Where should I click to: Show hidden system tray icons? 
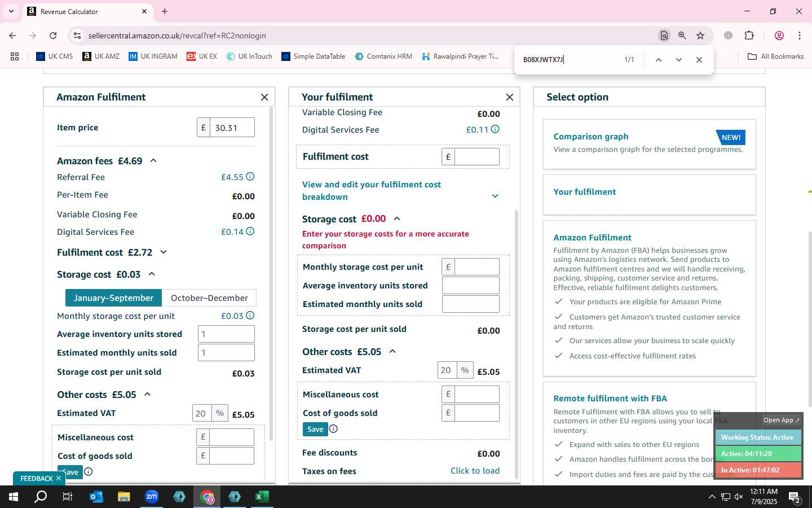click(x=712, y=497)
